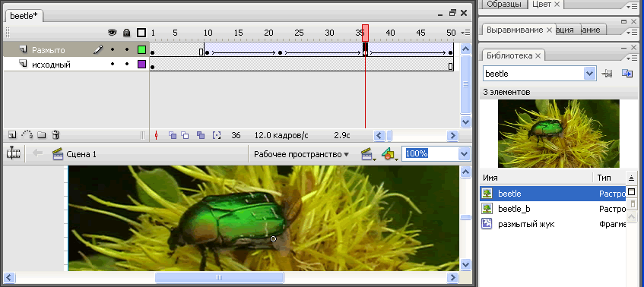Lock all layers via the padlock header icon

(x=127, y=33)
